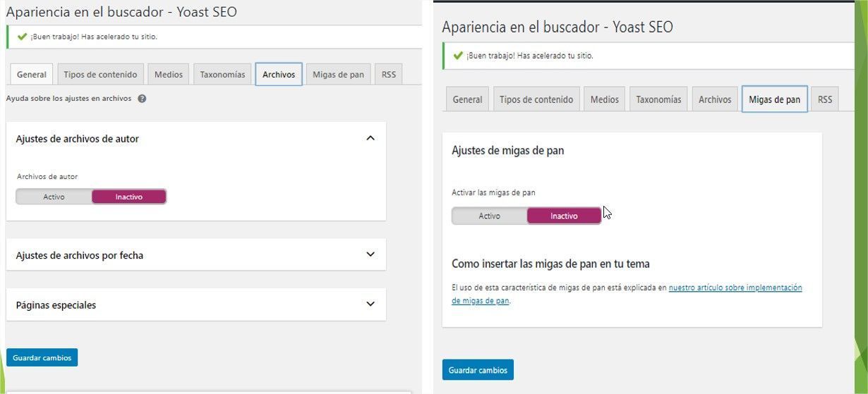
Task: Click the 'Archivos de autor' label
Action: click(x=47, y=176)
